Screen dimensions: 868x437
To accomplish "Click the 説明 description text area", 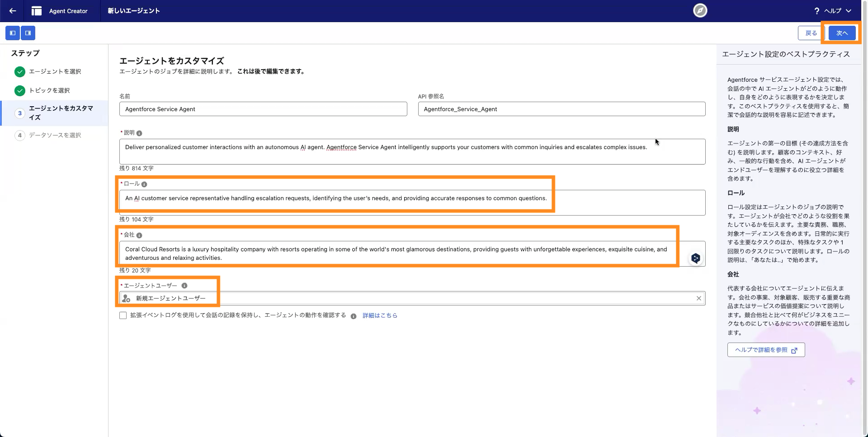I will pos(412,151).
